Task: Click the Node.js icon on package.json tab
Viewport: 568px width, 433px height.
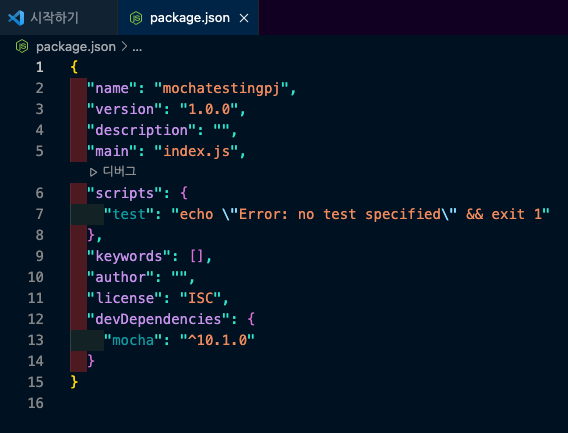Action: click(x=136, y=18)
